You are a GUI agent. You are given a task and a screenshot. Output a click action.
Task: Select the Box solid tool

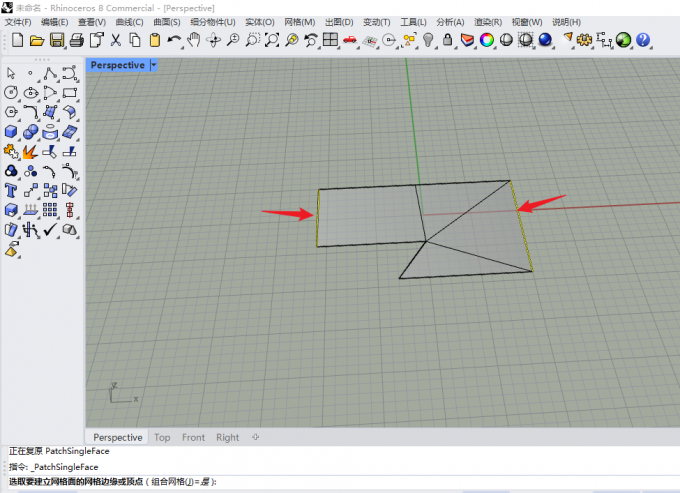click(11, 132)
